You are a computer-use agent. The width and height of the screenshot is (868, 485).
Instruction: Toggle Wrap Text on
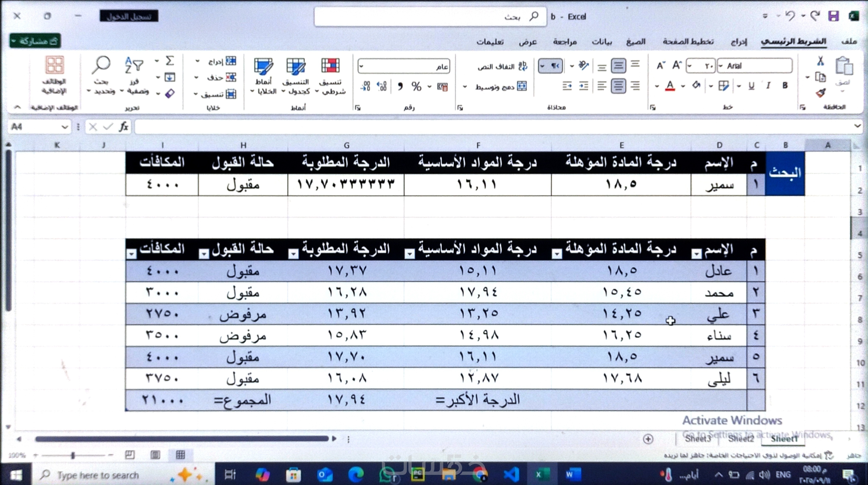pos(502,66)
